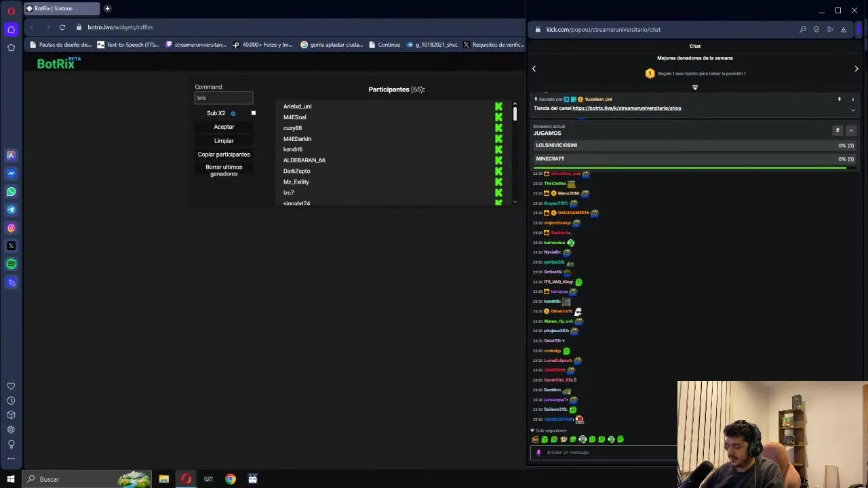This screenshot has height=488, width=868.
Task: Open Instagram in Opera sidebar
Action: coord(11,228)
